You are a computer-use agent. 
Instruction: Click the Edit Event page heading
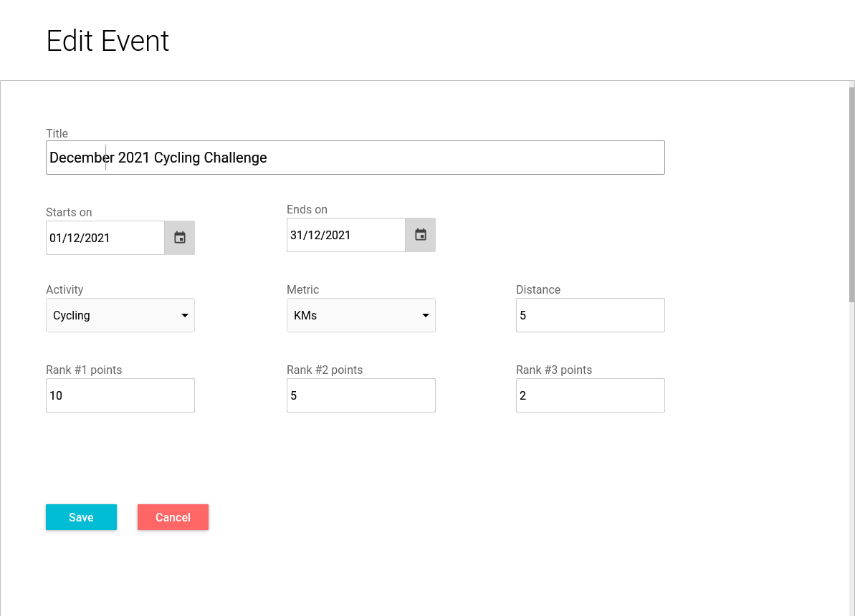pos(108,41)
